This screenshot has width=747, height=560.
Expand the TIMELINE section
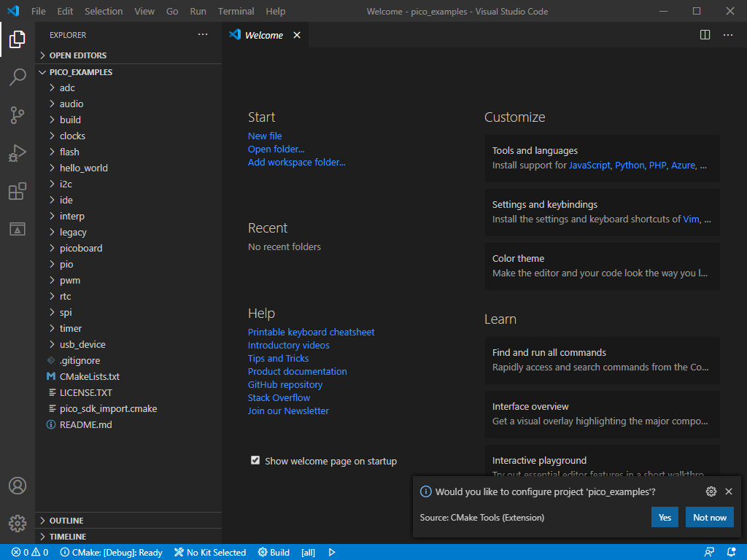pyautogui.click(x=128, y=537)
